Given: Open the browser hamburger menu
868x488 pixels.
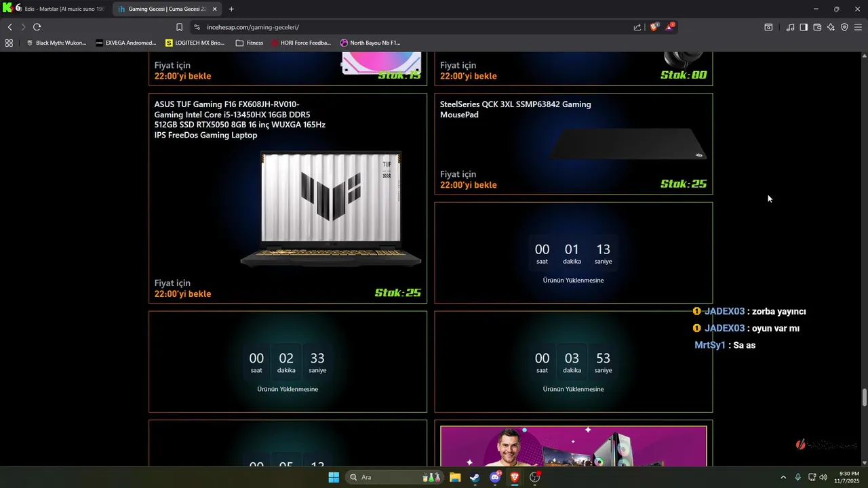Looking at the screenshot, I should [858, 27].
